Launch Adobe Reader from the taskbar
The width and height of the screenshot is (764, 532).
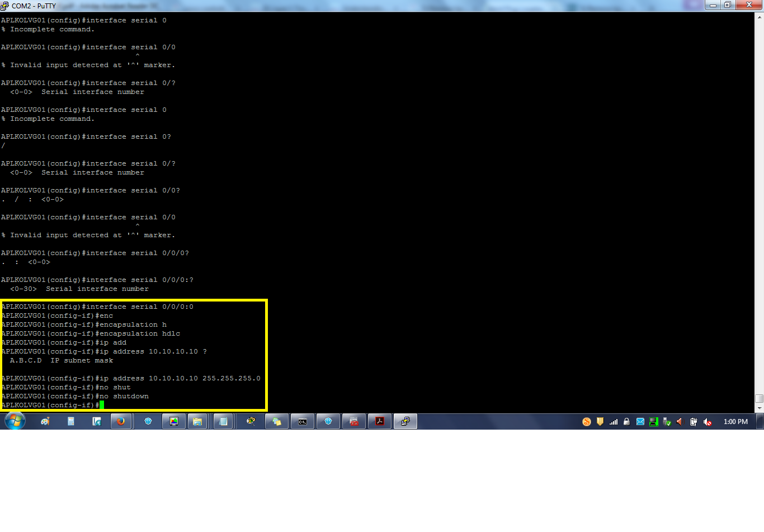[x=379, y=421]
